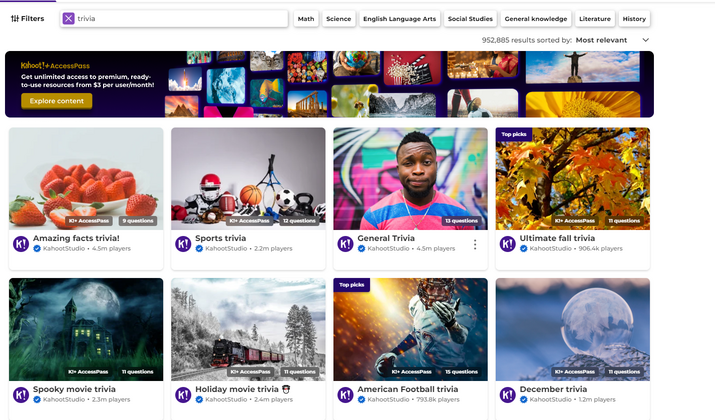The height and width of the screenshot is (420, 715).
Task: Open the General Trivia thumbnail
Action: tap(410, 179)
